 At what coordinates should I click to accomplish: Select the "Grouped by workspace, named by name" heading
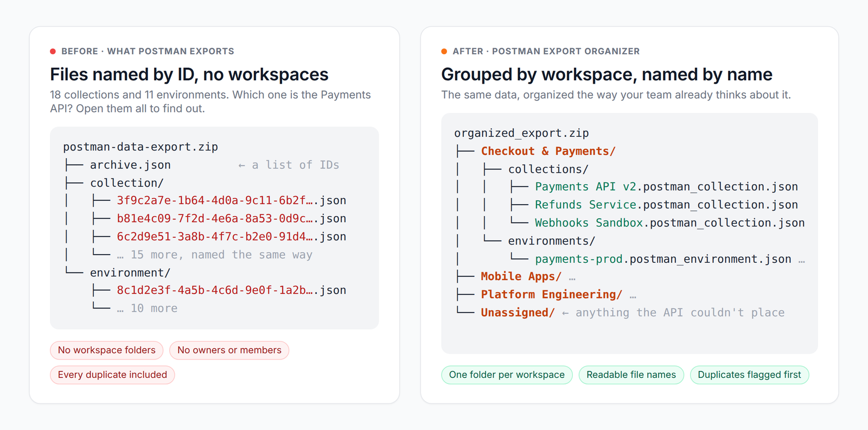607,74
